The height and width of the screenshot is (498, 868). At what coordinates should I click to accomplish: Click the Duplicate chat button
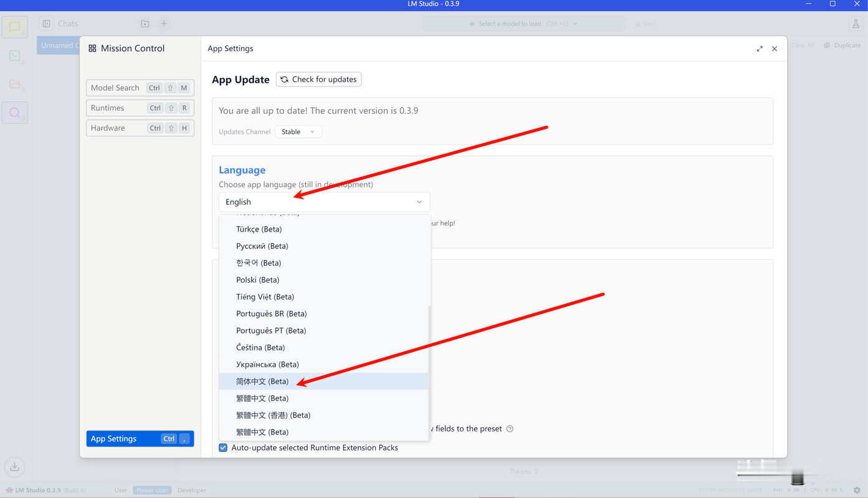tap(842, 45)
